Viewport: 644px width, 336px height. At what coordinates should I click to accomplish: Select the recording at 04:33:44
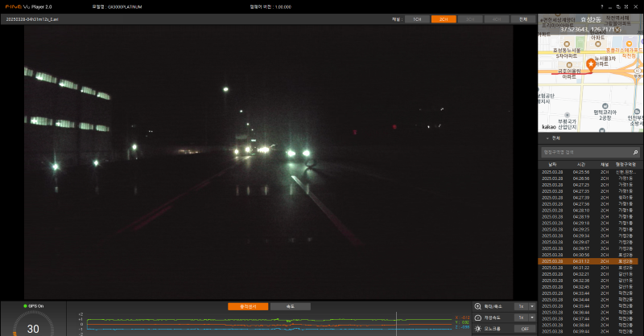tap(588, 293)
